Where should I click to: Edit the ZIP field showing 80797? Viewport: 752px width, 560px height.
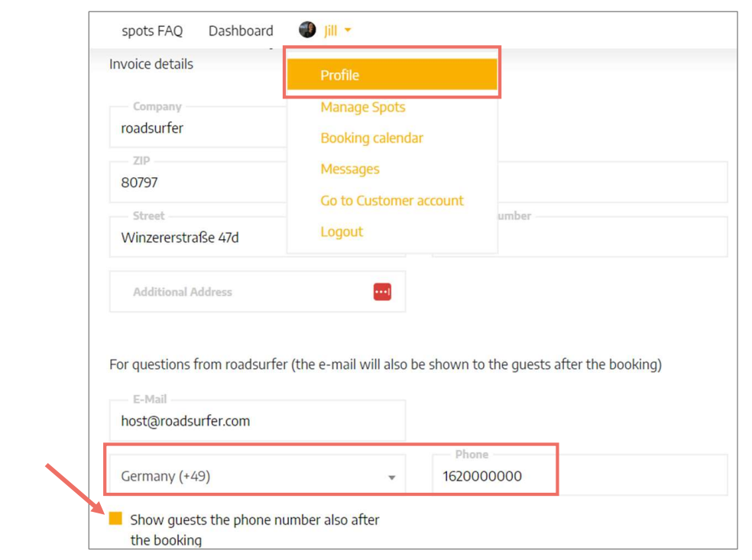(198, 182)
